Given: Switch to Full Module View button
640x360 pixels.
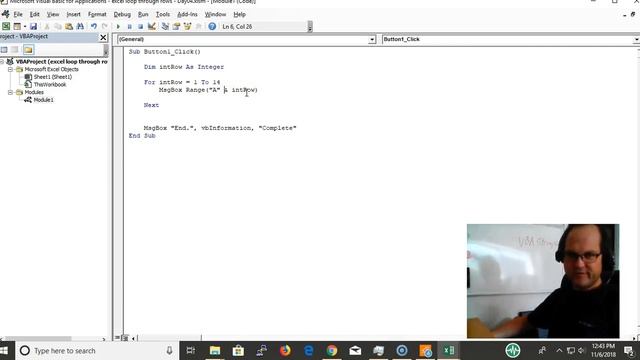Looking at the screenshot, I should pyautogui.click(x=125, y=338).
